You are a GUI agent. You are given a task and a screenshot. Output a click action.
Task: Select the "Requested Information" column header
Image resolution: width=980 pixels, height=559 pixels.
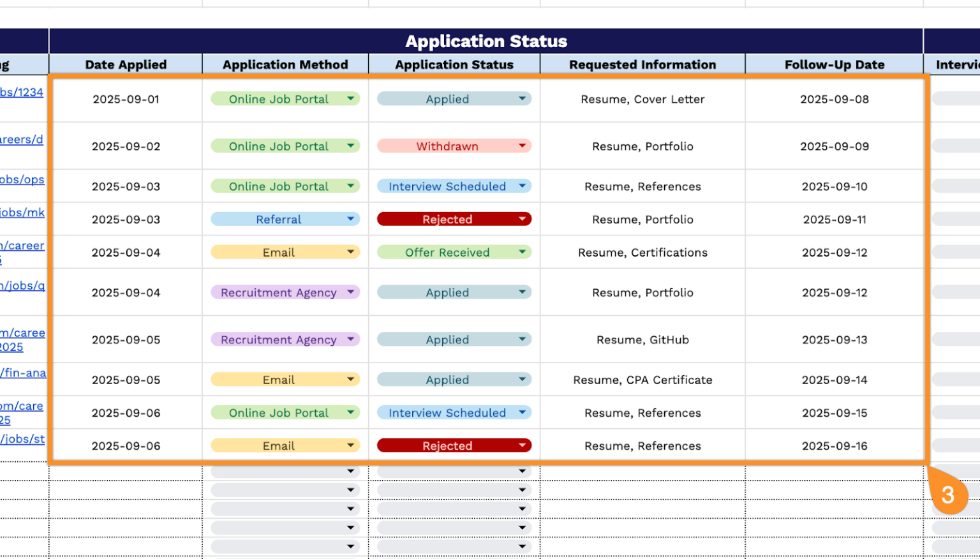[x=642, y=64]
